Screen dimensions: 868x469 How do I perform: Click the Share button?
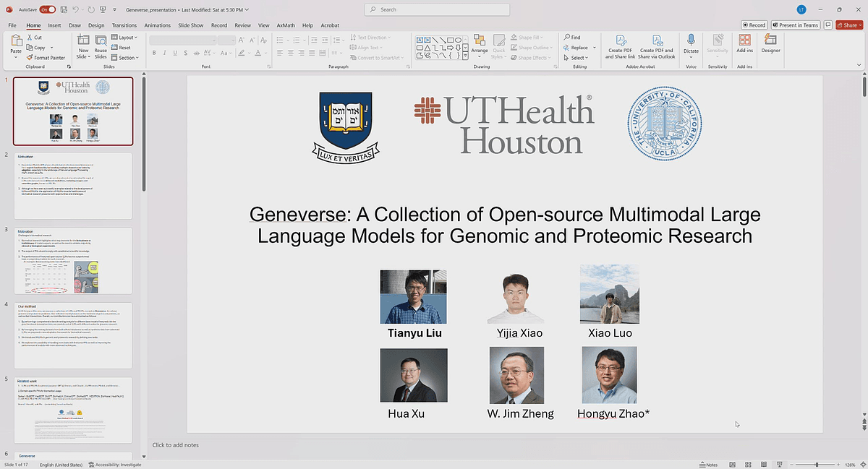point(848,25)
